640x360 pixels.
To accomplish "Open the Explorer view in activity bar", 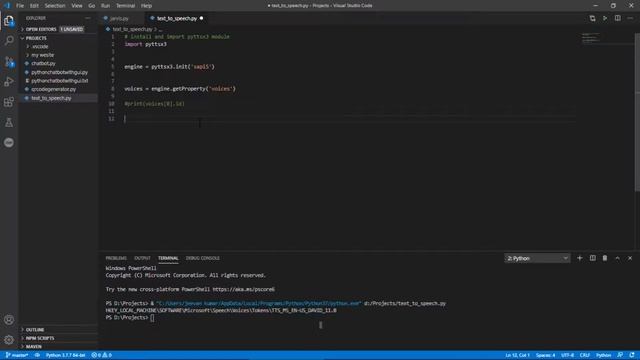I will pos(9,20).
